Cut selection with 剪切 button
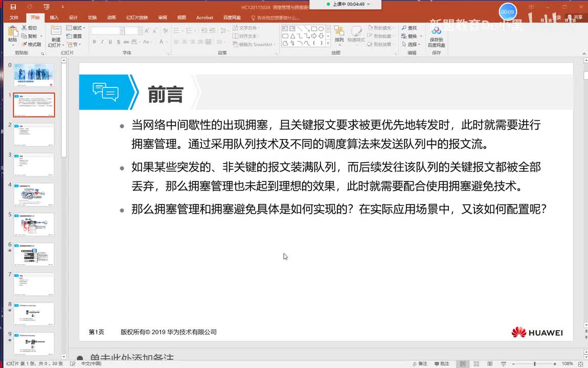The width and height of the screenshot is (588, 368). click(x=29, y=28)
